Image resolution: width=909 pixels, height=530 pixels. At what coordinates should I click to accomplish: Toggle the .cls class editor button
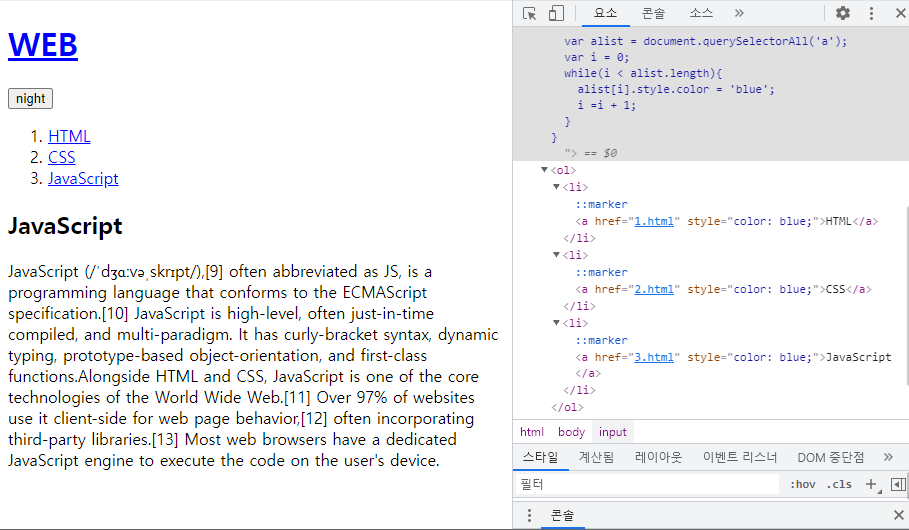pos(839,484)
